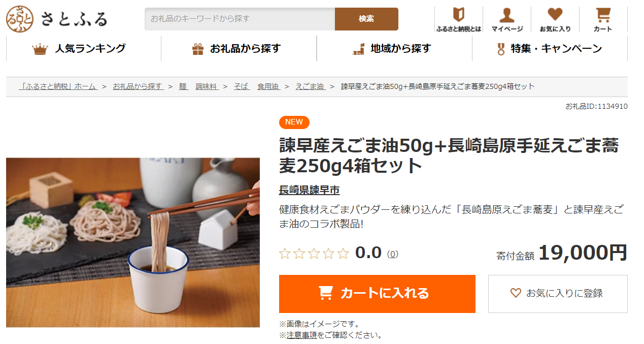Viewport: 644px width, 344px height.
Task: Click お気に入りに登録 favorite button
Action: pos(558,294)
